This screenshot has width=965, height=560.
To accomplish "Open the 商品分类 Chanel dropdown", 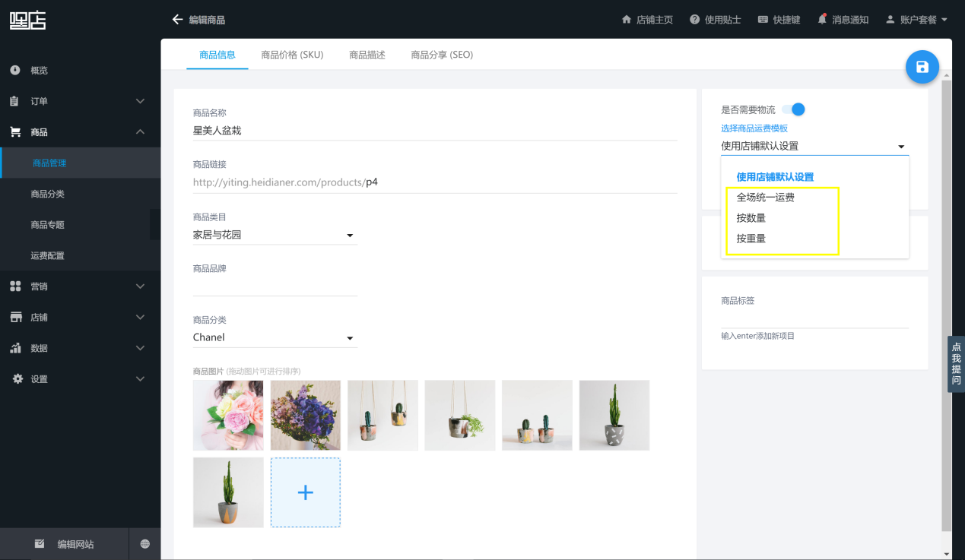I will pyautogui.click(x=275, y=337).
